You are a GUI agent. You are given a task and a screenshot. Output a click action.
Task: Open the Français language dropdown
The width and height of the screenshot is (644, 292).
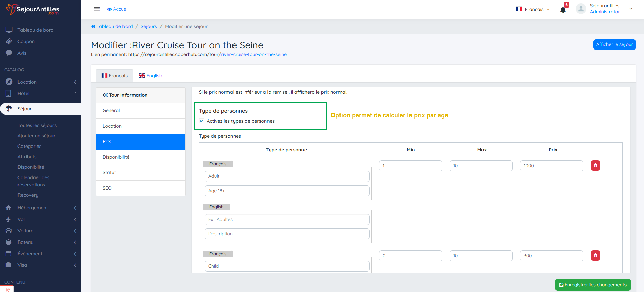point(533,9)
